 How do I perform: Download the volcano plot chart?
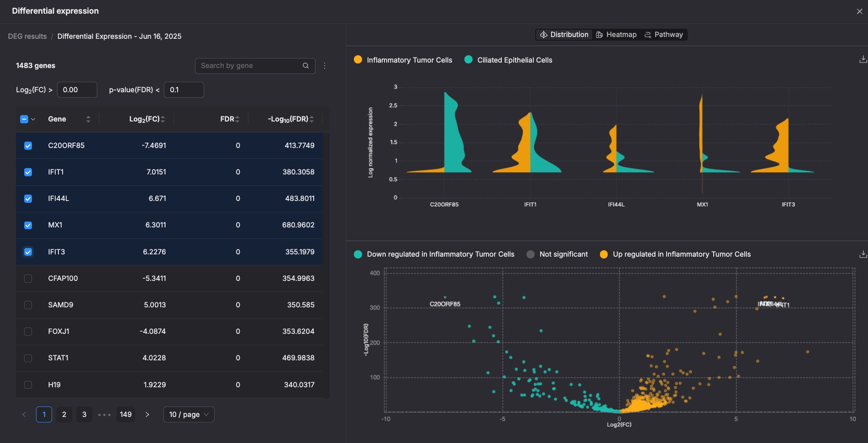[x=863, y=254]
